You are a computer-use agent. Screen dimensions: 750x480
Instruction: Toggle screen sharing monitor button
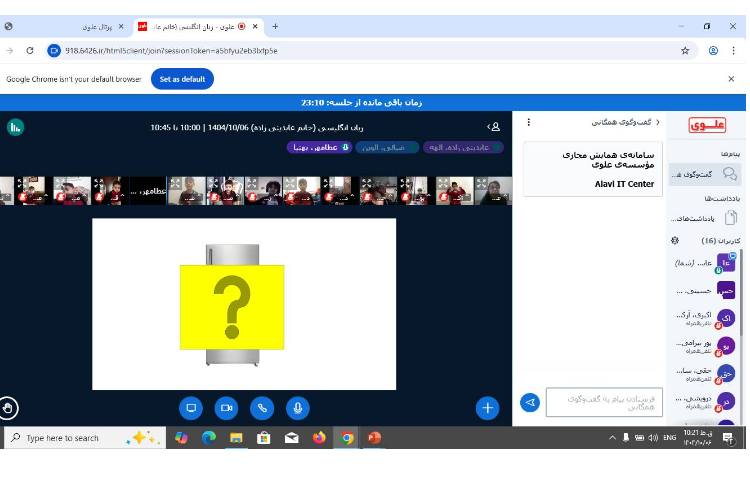point(191,408)
